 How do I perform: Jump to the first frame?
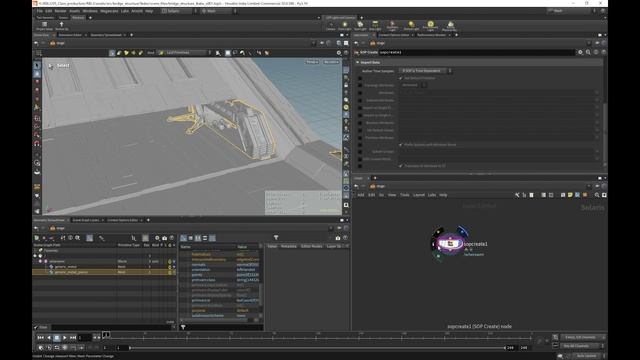(x=40, y=338)
